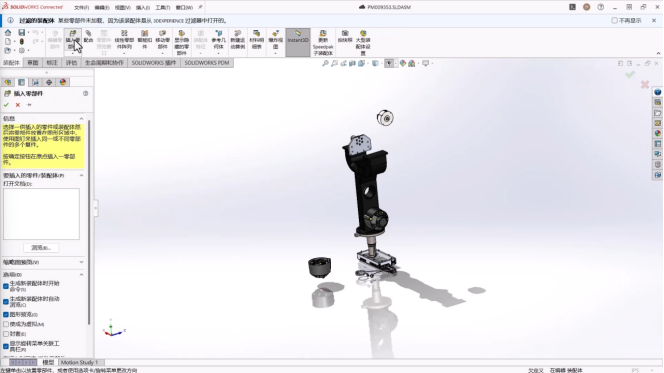Switch to the Assembly (装配体) tab
This screenshot has width=664, height=373.
(x=11, y=63)
